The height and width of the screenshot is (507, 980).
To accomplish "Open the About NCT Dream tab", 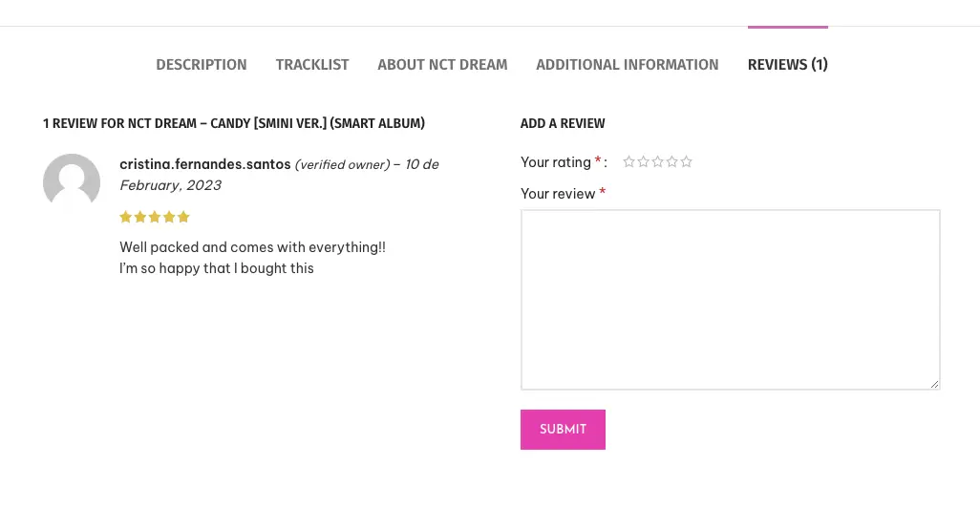I will click(x=442, y=65).
